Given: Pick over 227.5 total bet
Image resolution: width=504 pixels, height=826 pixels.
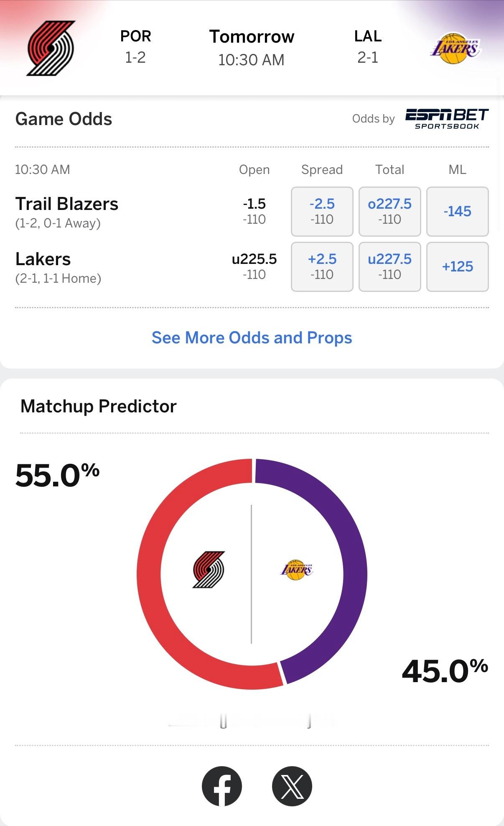Looking at the screenshot, I should coord(389,211).
